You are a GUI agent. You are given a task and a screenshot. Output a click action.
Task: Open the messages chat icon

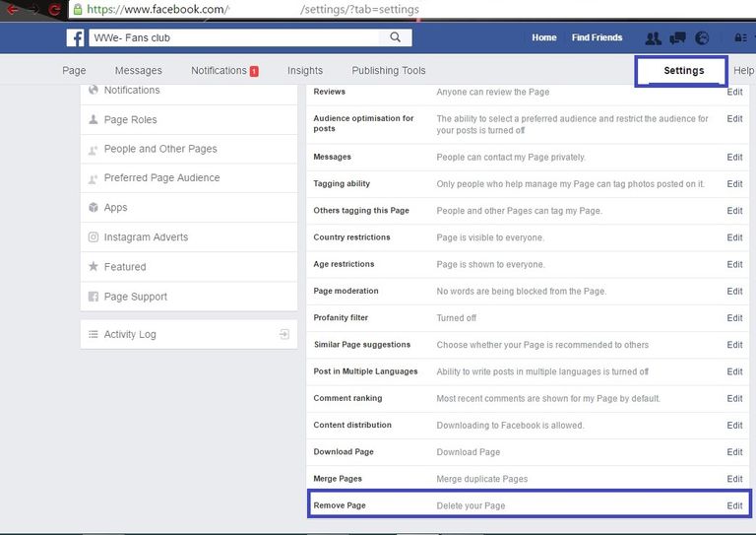[x=677, y=38]
